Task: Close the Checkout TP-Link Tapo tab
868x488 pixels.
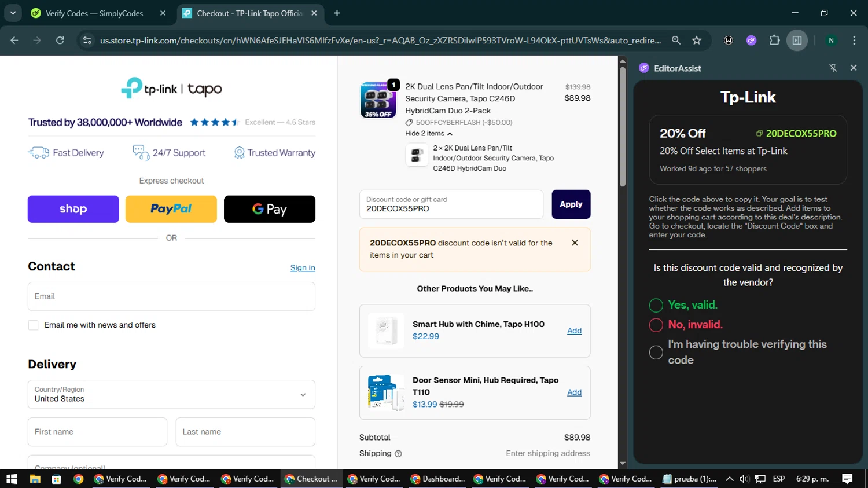Action: [314, 13]
